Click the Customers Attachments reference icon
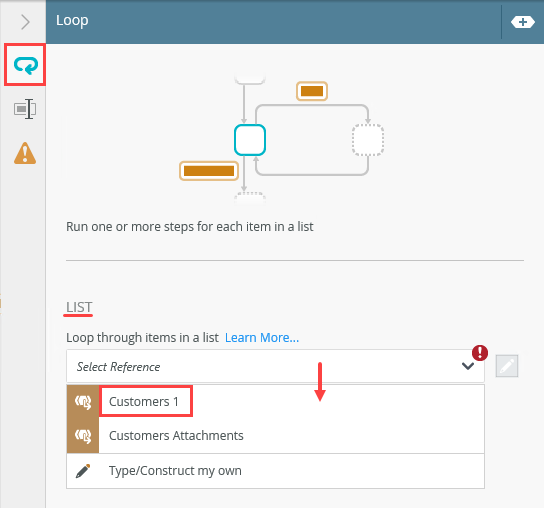Screen dimensions: 544x508 point(83,436)
